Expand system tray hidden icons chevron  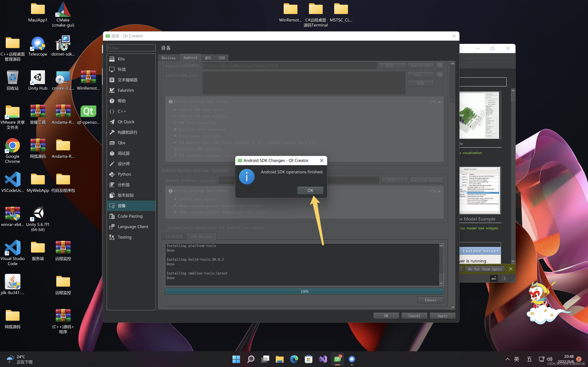coord(507,359)
